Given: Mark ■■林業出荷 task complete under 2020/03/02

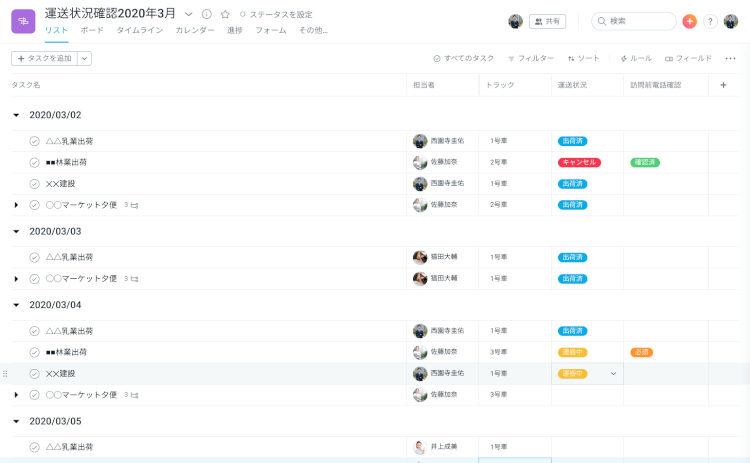Looking at the screenshot, I should pos(34,162).
